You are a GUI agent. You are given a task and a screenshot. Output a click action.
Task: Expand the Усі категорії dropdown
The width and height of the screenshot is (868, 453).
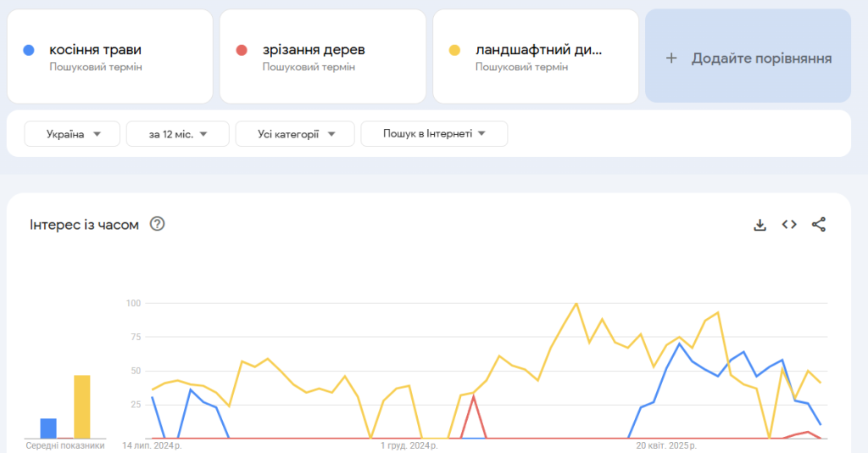[x=294, y=134]
